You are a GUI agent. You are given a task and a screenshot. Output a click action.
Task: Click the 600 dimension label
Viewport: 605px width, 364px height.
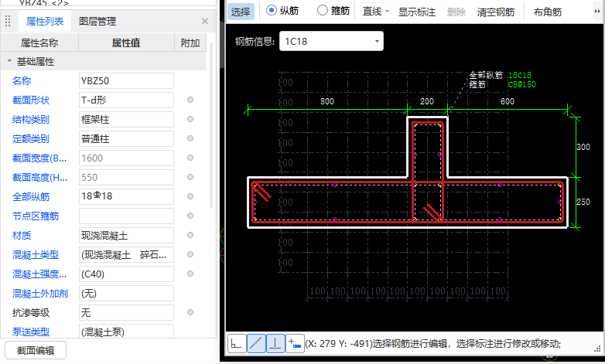[x=507, y=101]
